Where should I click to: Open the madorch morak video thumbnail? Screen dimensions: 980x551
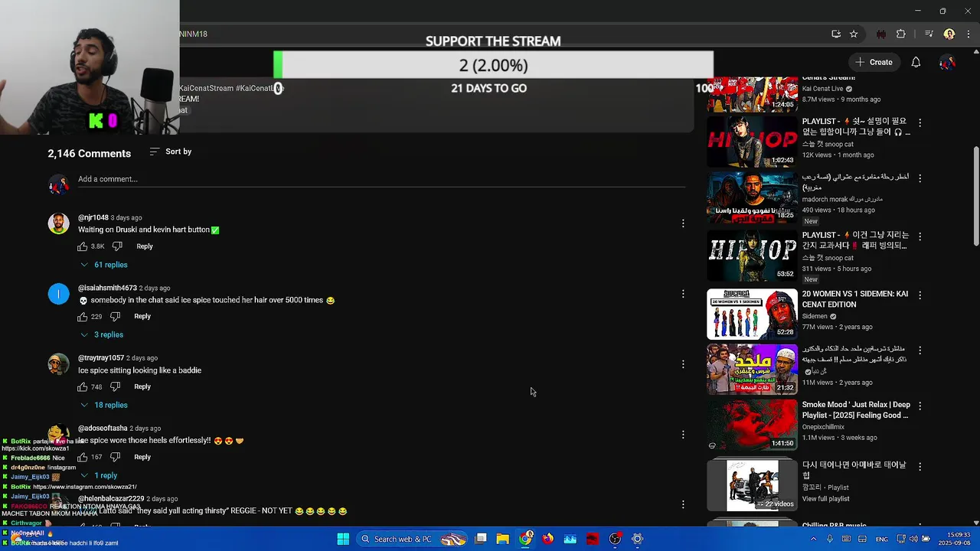pos(752,197)
